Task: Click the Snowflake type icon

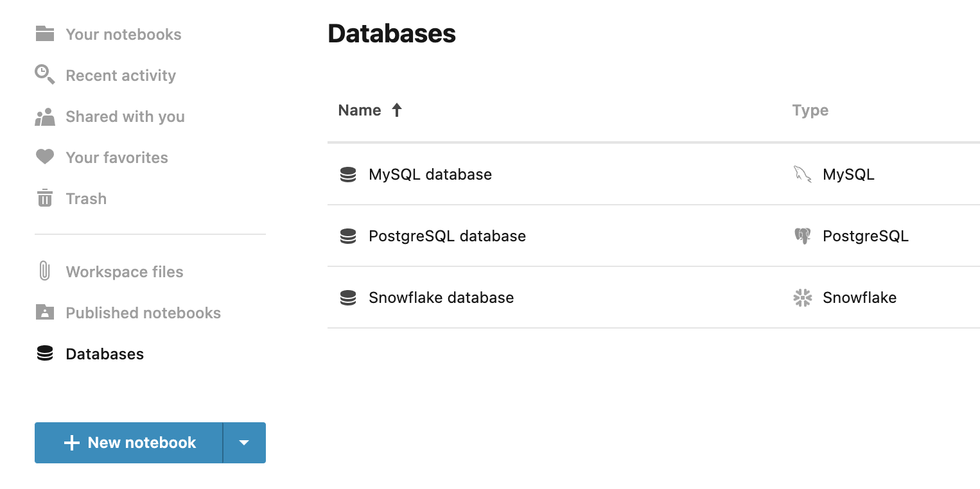Action: (801, 297)
